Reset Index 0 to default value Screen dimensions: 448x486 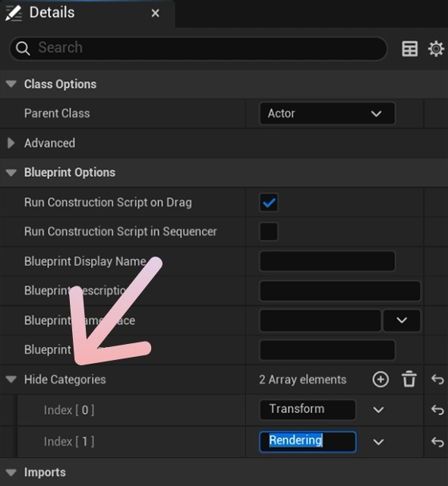pos(437,410)
